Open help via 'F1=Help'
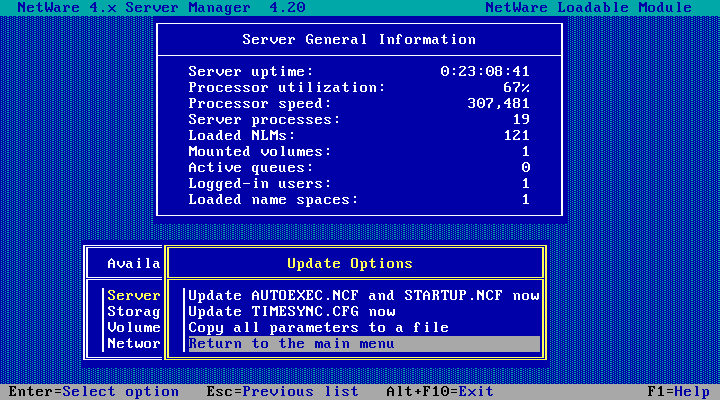The image size is (720, 400). [679, 391]
